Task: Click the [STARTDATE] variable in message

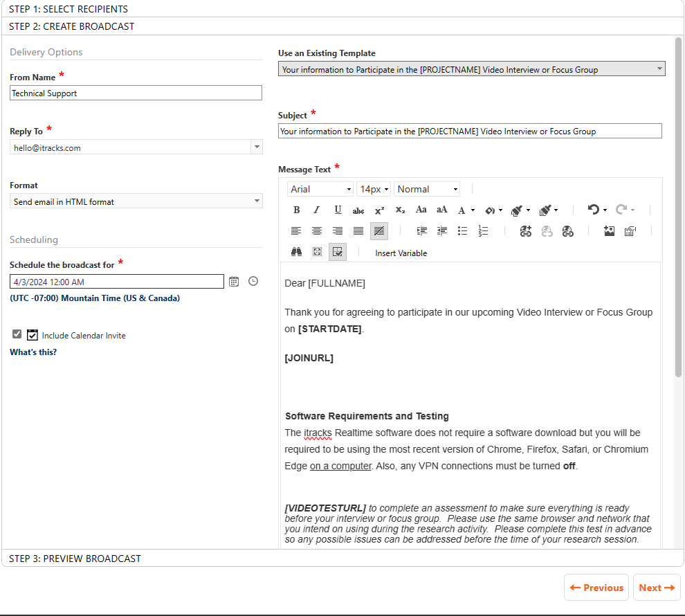Action: click(330, 329)
